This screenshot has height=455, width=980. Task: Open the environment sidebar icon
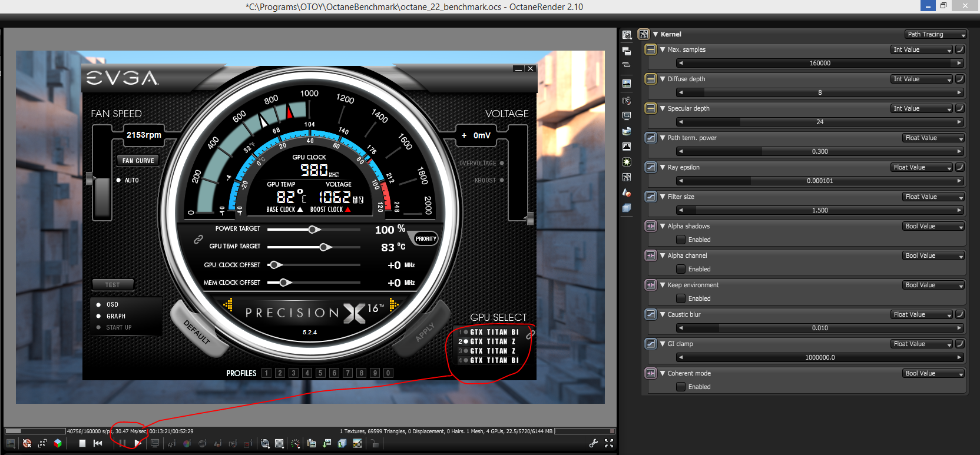click(627, 131)
